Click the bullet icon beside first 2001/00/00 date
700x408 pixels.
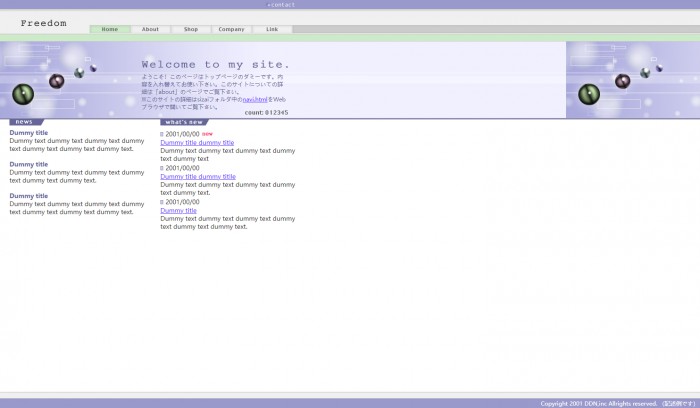(162, 134)
